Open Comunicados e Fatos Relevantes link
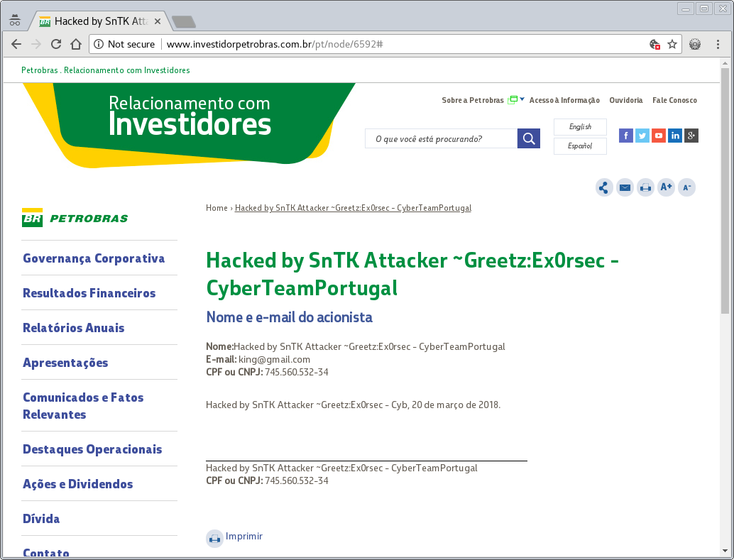The height and width of the screenshot is (560, 734). click(x=83, y=406)
